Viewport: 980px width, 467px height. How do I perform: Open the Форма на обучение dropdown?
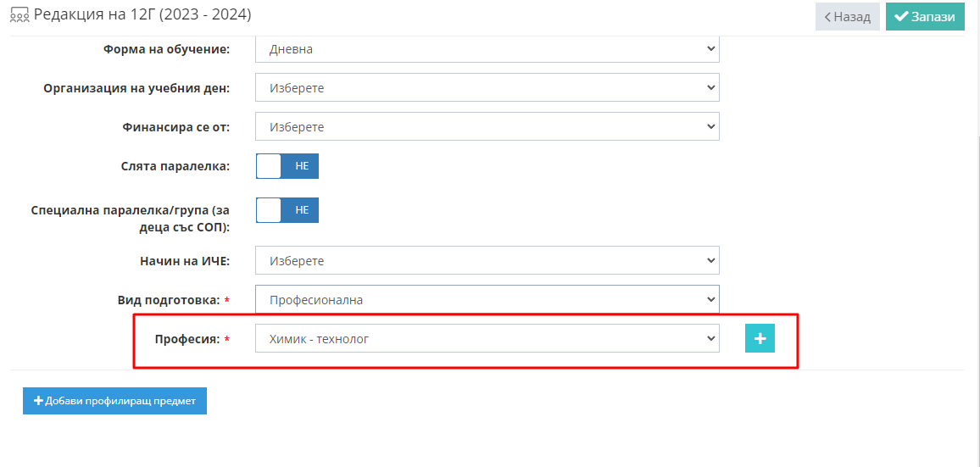pyautogui.click(x=487, y=49)
